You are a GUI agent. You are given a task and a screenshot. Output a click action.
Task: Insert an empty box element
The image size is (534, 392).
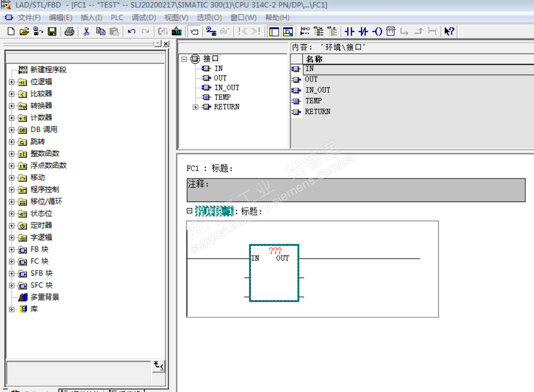[391, 32]
